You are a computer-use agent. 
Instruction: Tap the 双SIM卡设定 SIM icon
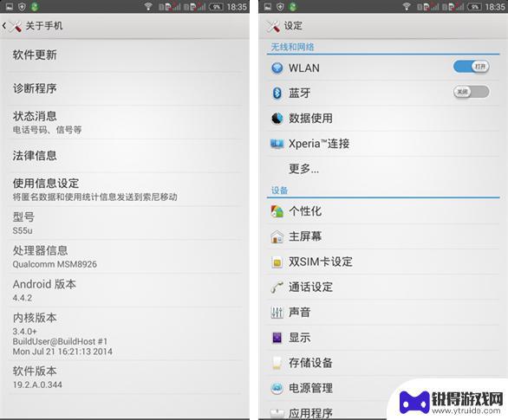(x=277, y=262)
